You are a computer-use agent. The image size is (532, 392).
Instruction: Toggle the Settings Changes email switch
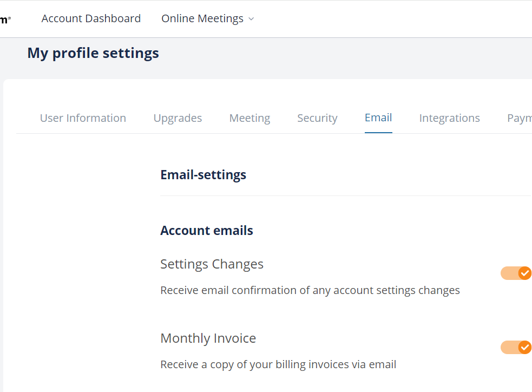pos(516,273)
